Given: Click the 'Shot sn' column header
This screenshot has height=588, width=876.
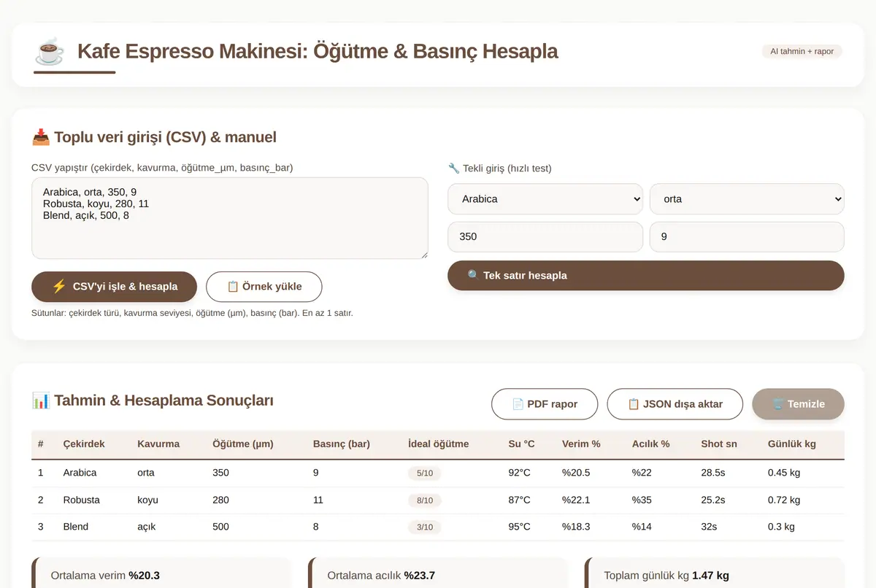Looking at the screenshot, I should [x=719, y=444].
